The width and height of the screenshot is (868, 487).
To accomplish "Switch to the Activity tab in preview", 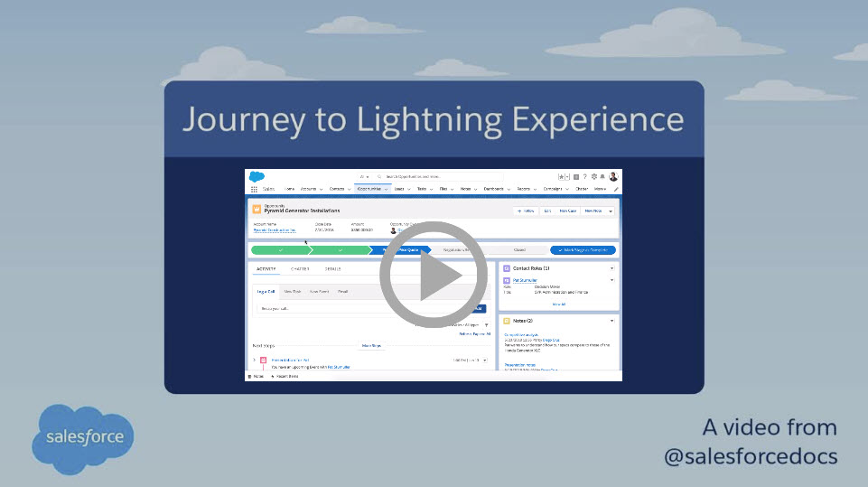I will tap(266, 269).
